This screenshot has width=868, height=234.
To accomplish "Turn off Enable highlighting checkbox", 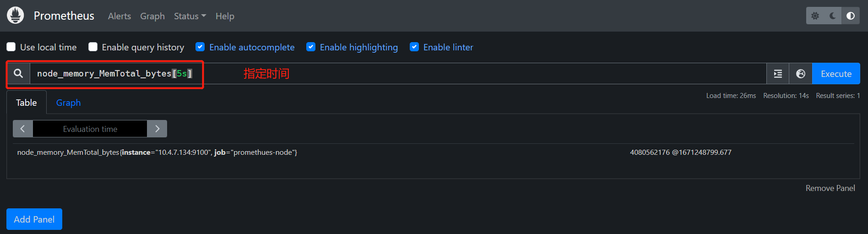I will click(x=311, y=47).
